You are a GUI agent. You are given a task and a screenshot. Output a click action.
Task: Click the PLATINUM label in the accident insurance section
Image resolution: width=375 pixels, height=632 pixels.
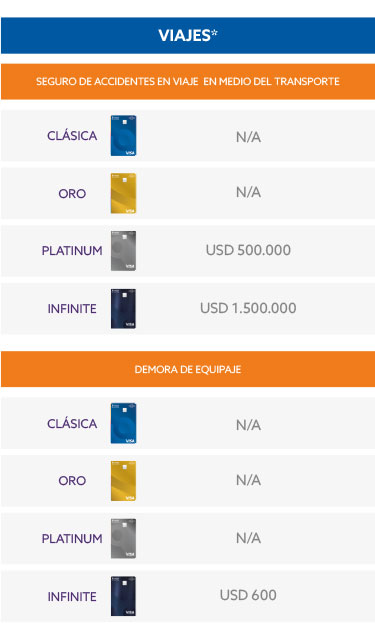tap(72, 251)
